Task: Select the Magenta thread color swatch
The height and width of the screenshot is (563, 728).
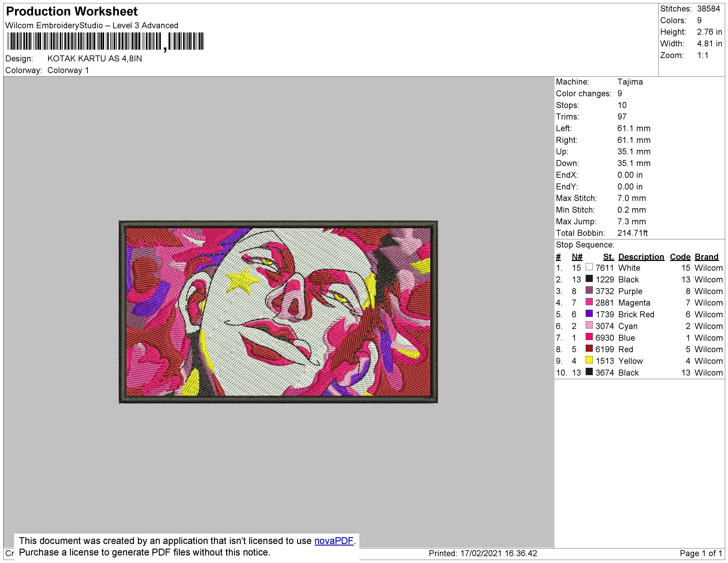Action: tap(589, 302)
